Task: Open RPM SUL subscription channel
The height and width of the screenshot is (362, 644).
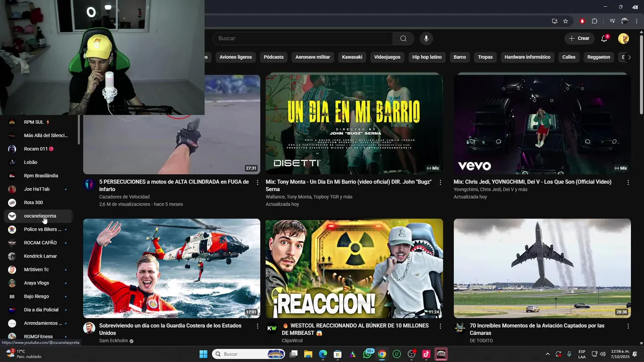Action: [38, 122]
